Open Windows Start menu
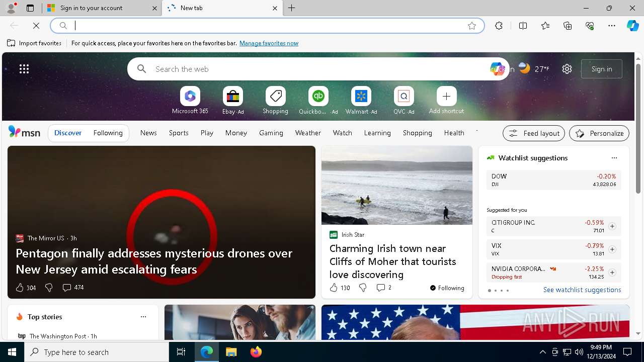 (x=12, y=352)
